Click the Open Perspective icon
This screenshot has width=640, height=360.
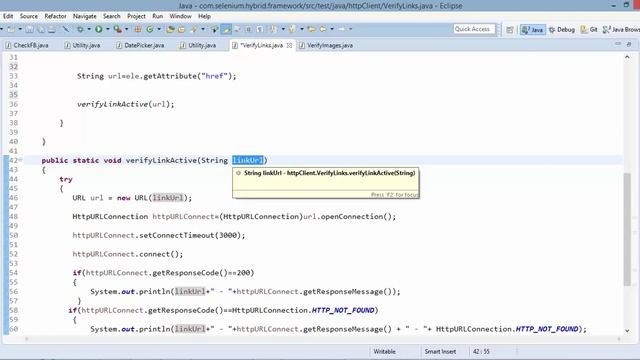[510, 29]
